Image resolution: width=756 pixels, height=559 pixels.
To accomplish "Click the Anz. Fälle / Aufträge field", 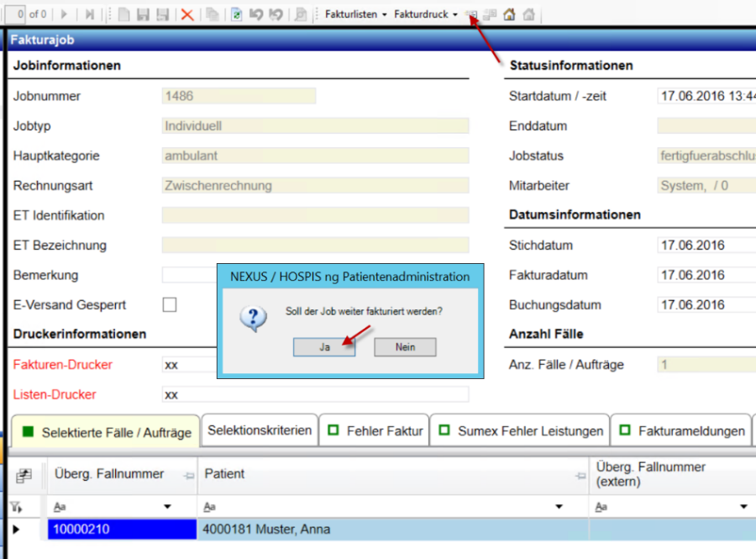I will (706, 365).
